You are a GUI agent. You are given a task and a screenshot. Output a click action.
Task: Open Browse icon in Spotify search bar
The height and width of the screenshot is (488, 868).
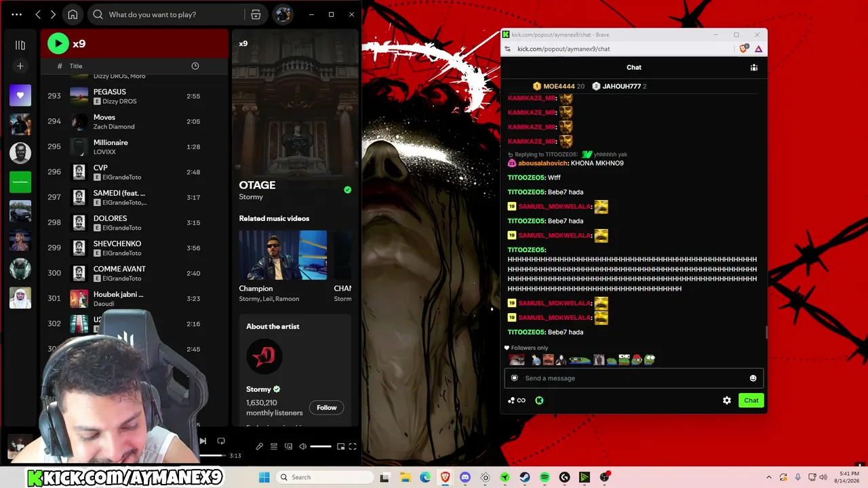tap(256, 14)
